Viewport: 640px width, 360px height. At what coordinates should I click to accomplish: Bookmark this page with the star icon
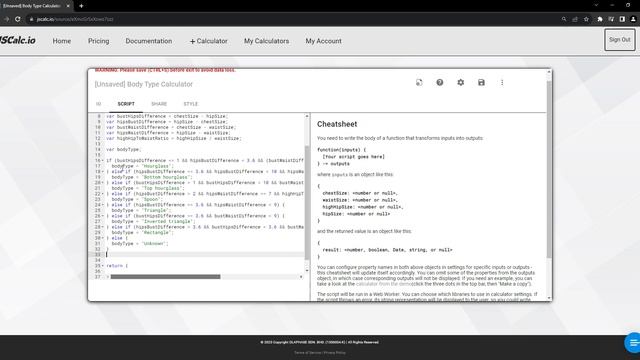(x=586, y=19)
